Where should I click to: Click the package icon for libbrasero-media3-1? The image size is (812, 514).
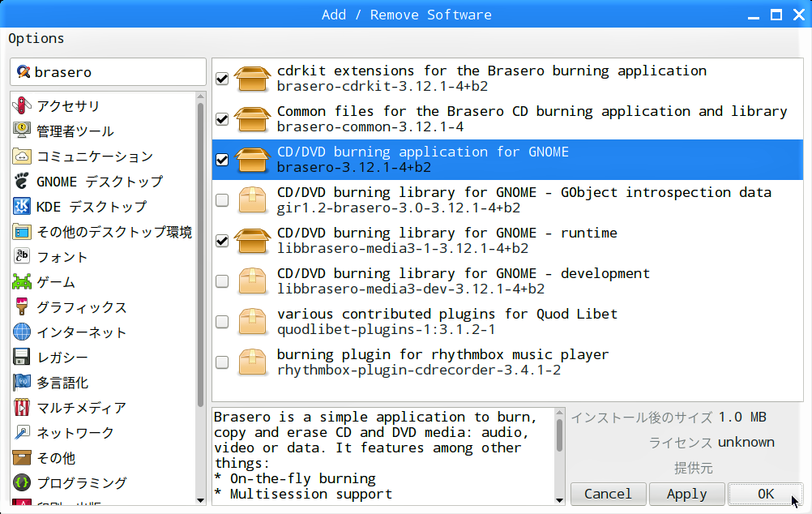point(252,241)
